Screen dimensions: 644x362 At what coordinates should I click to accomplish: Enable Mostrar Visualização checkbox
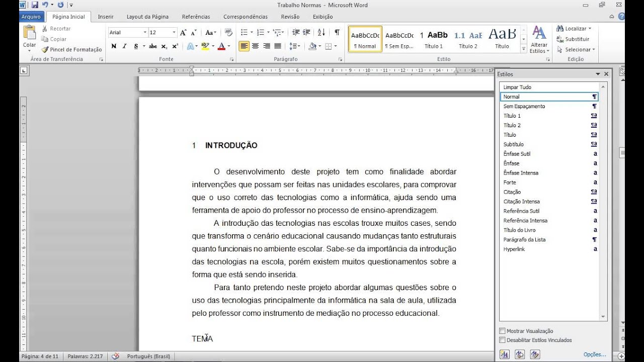502,331
